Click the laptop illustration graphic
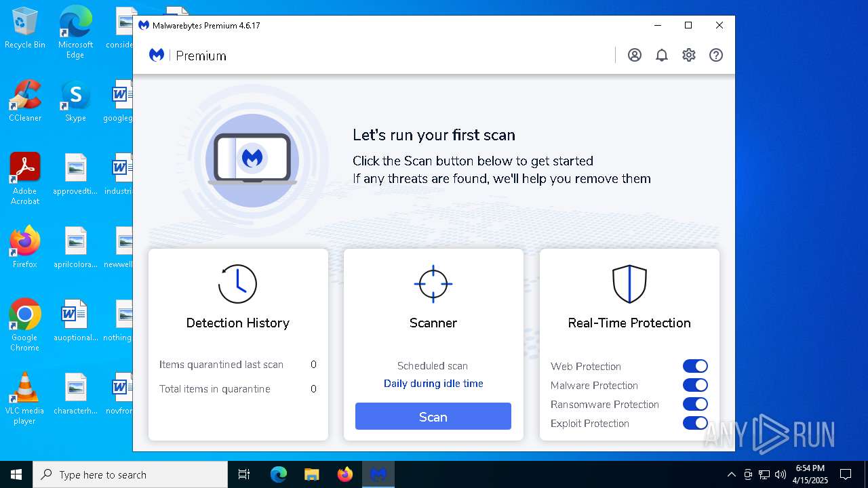The image size is (868, 488). pyautogui.click(x=252, y=160)
